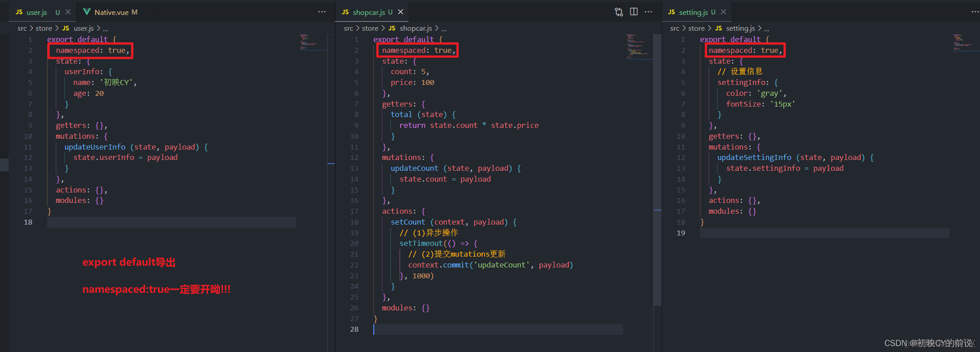Click 'state.count = payload' line
The image size is (980, 352).
click(445, 179)
